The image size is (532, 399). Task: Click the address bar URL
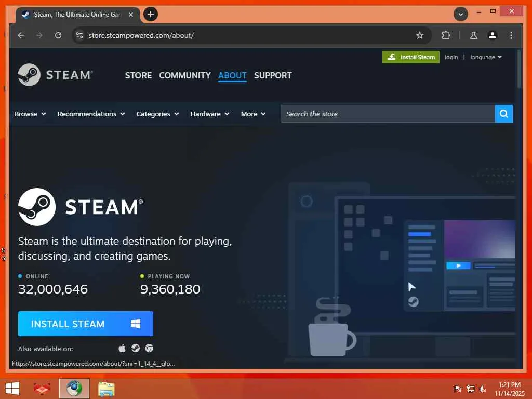click(141, 35)
